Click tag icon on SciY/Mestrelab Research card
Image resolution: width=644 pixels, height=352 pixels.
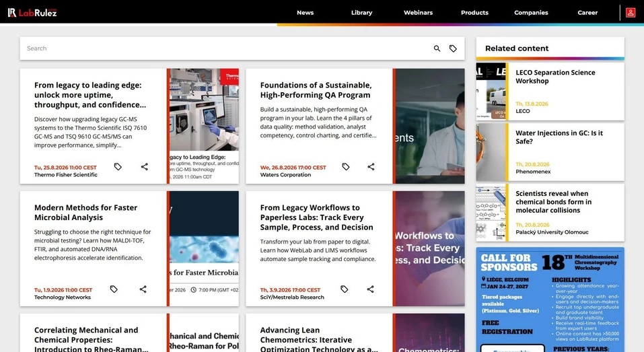pos(344,289)
